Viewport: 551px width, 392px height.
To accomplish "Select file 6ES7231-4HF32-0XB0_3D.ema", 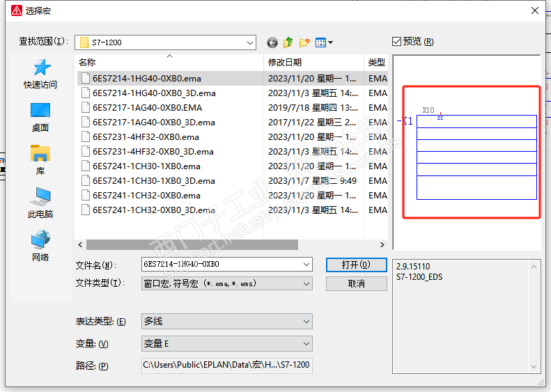I will (153, 152).
